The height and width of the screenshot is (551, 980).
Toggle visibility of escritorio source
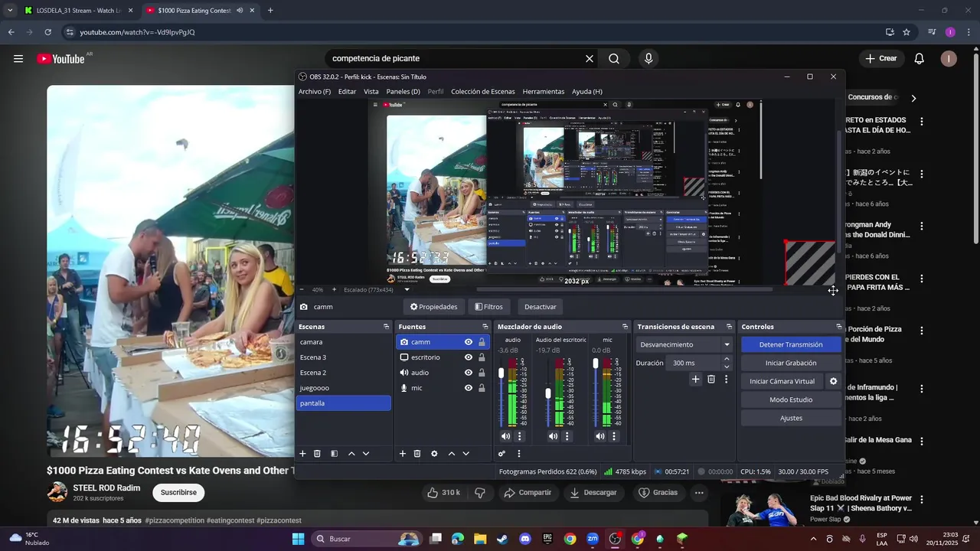coord(469,357)
